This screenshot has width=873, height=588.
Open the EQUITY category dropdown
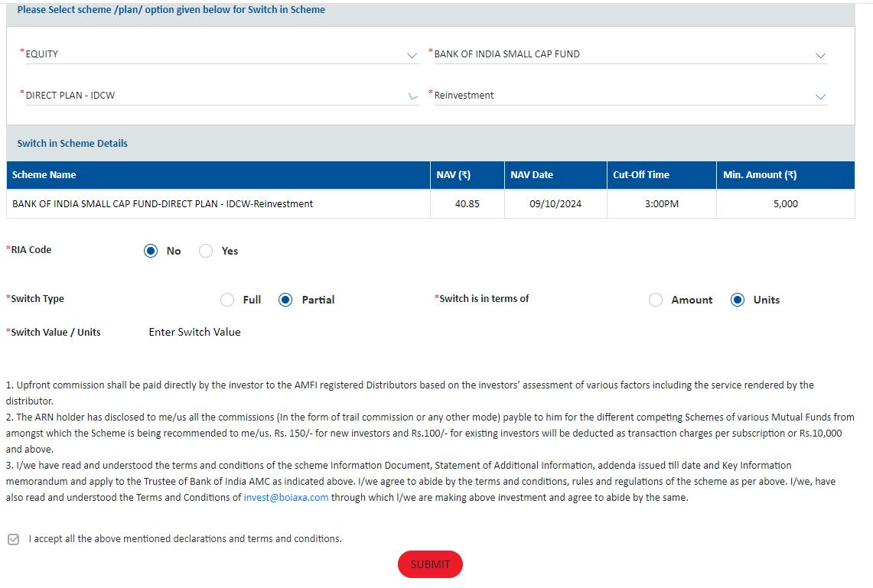(x=220, y=54)
